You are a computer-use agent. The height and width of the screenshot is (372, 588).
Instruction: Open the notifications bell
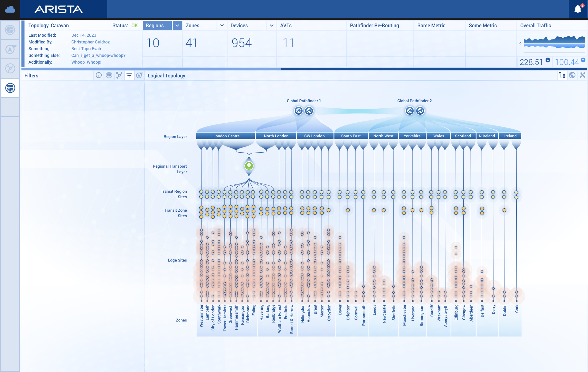578,9
